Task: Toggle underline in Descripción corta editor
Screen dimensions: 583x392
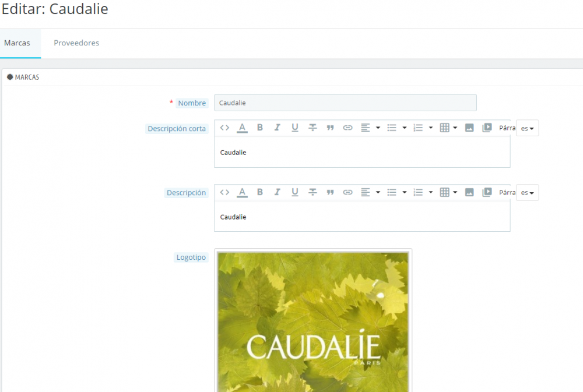Action: (x=295, y=128)
